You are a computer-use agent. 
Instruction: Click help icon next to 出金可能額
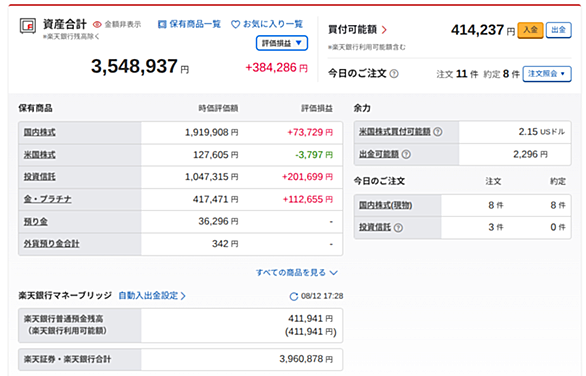[406, 154]
